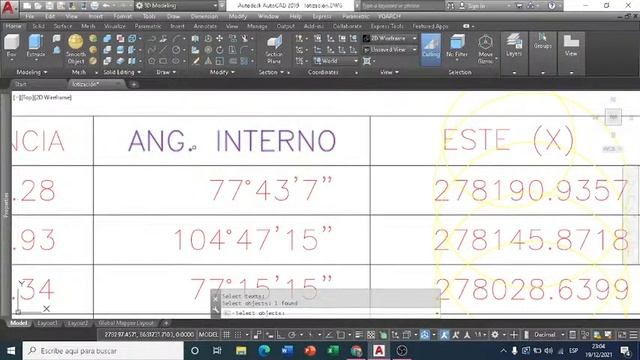Open Microsoft Edge from the taskbar
Screen dimensions: 640x360
coord(264,351)
